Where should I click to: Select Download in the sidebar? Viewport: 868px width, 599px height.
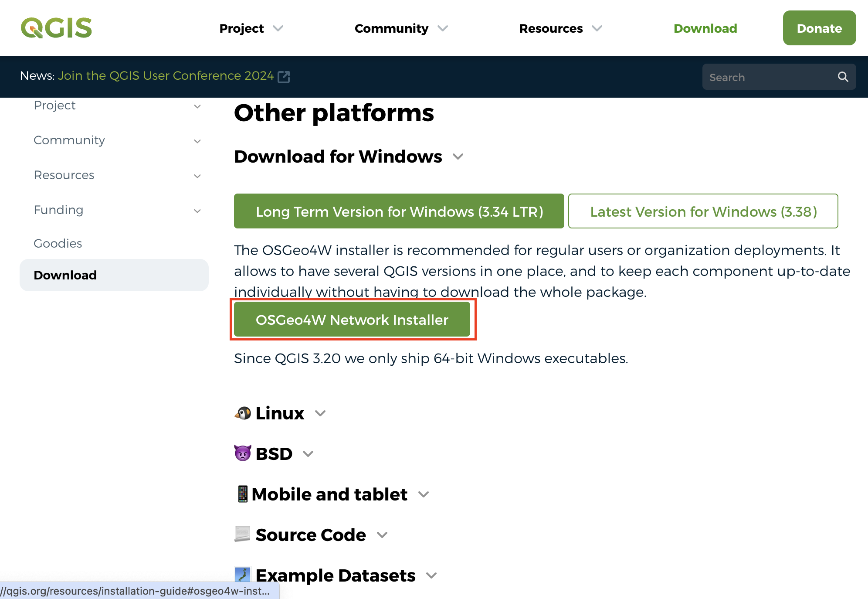pos(114,275)
